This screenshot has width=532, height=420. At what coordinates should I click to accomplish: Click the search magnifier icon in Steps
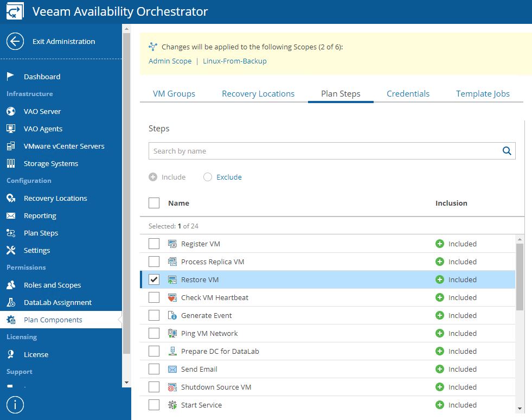tap(507, 151)
